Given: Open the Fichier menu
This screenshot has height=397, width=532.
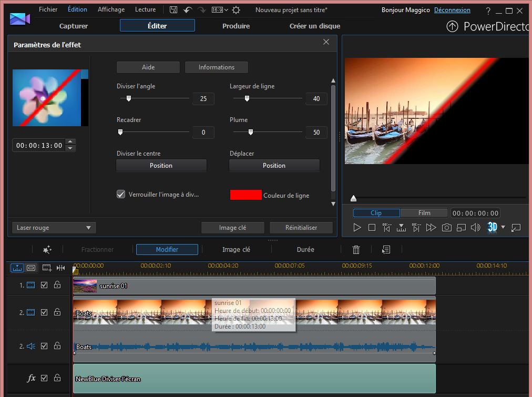Looking at the screenshot, I should (x=48, y=9).
